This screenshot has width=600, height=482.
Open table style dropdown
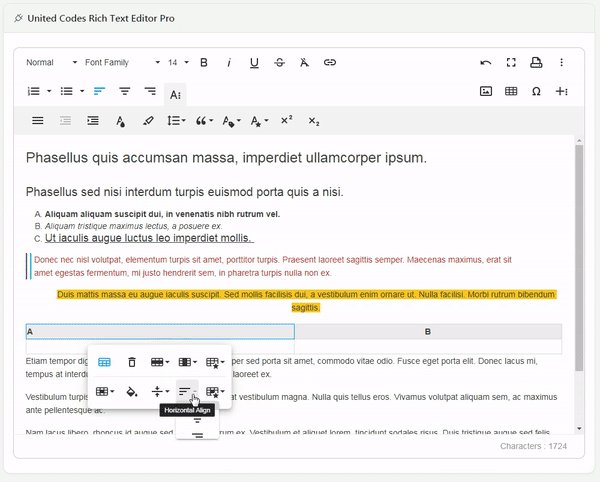coord(215,362)
